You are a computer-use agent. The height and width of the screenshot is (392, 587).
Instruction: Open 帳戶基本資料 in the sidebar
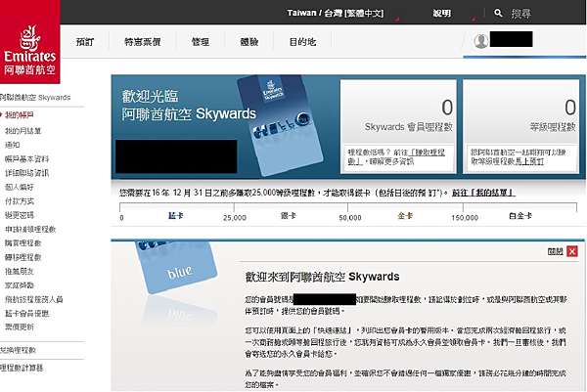(x=27, y=159)
